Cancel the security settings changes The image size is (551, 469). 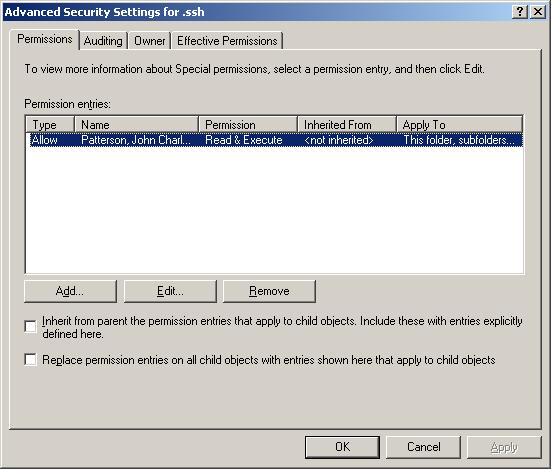coord(423,447)
